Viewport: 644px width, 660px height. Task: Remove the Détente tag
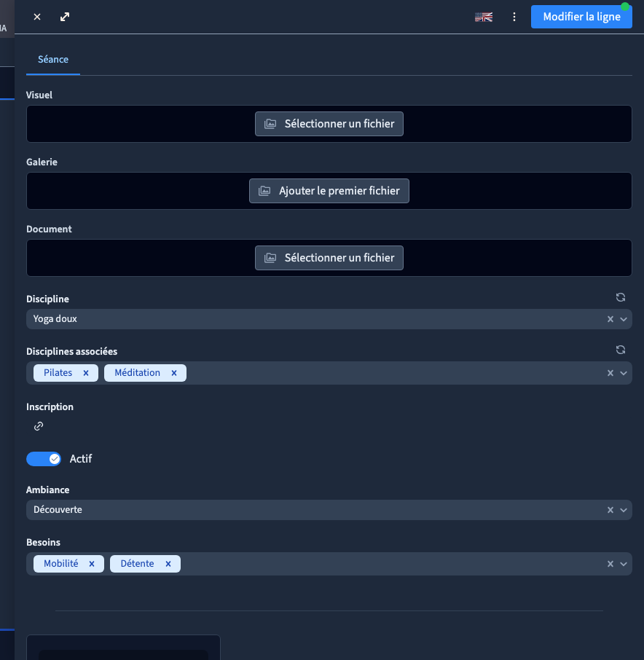pos(168,564)
